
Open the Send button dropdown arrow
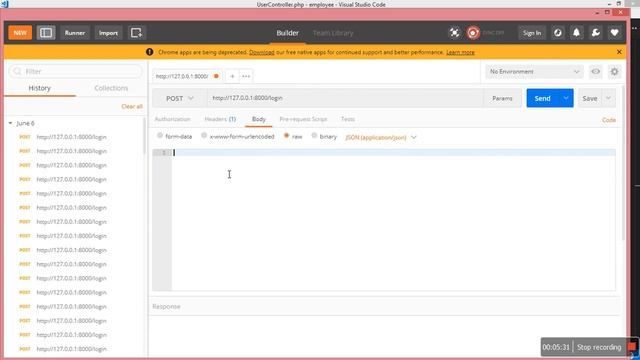(x=566, y=98)
